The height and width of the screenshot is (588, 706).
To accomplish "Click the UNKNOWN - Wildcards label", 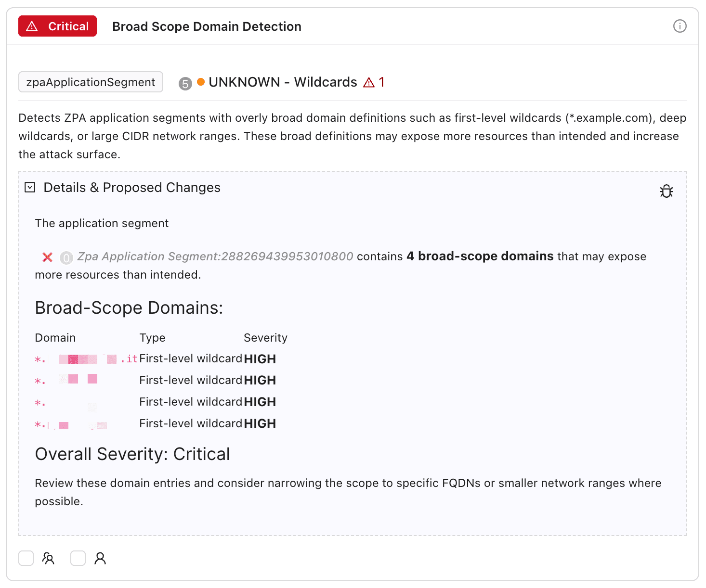I will click(x=283, y=82).
